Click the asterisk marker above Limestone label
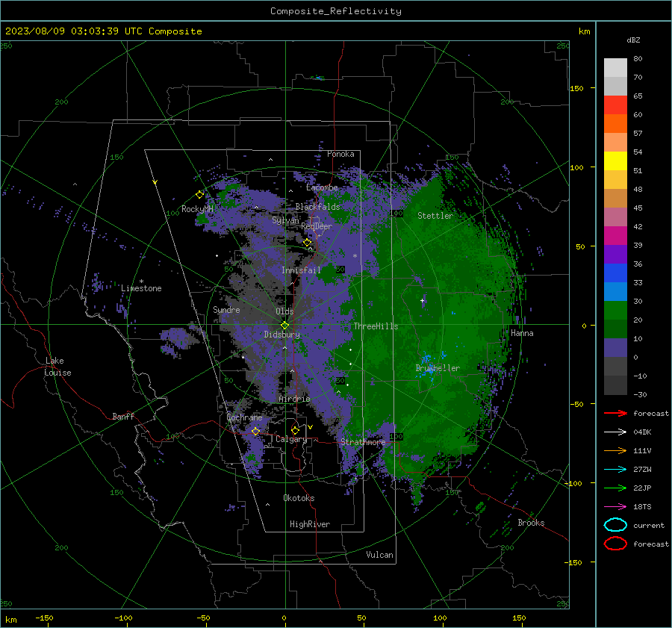Screen dimensions: 672x628 pos(141,282)
